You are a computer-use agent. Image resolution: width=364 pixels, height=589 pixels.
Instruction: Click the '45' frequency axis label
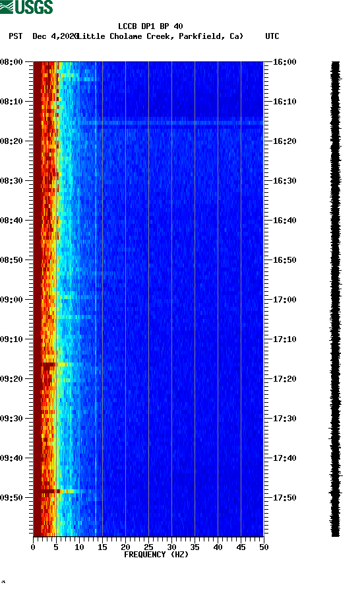241,547
